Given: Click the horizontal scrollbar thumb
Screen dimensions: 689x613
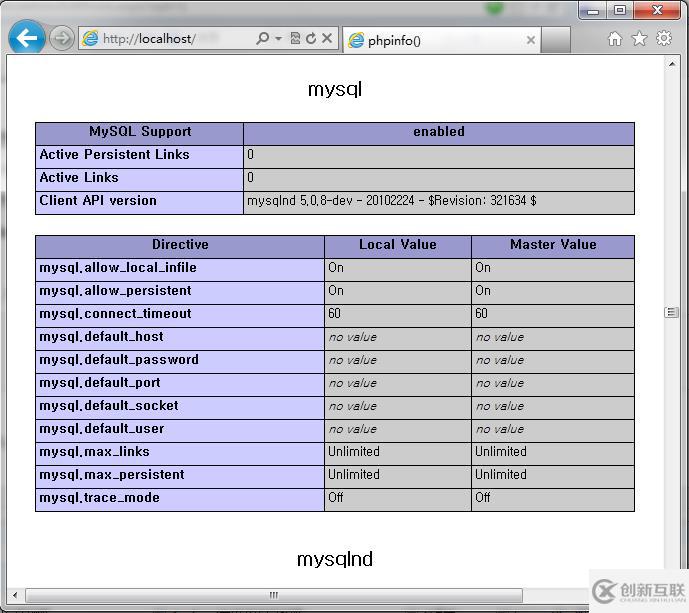Looking at the screenshot, I should tap(274, 595).
